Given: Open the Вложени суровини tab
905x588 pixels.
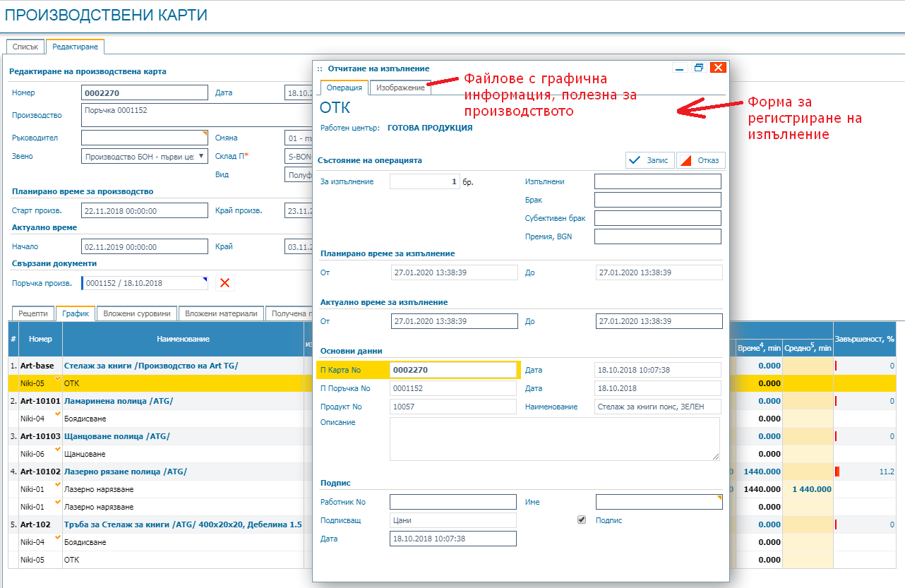Looking at the screenshot, I should (137, 313).
